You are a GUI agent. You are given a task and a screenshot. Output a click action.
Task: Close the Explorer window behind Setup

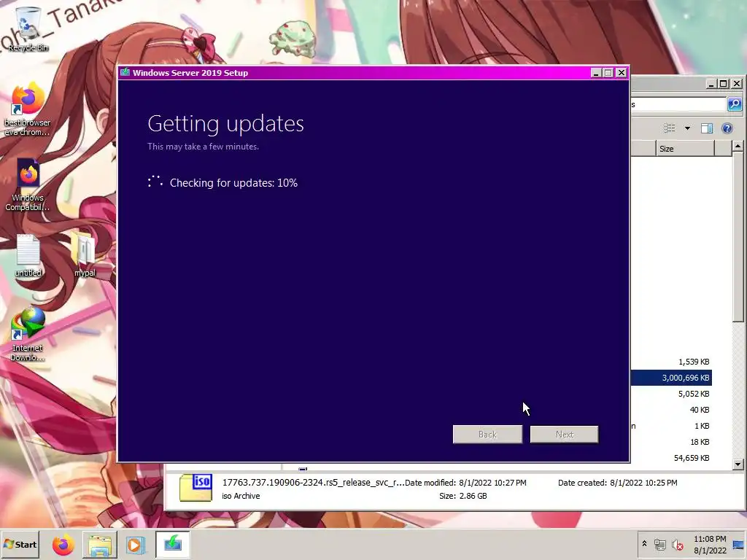coord(737,84)
